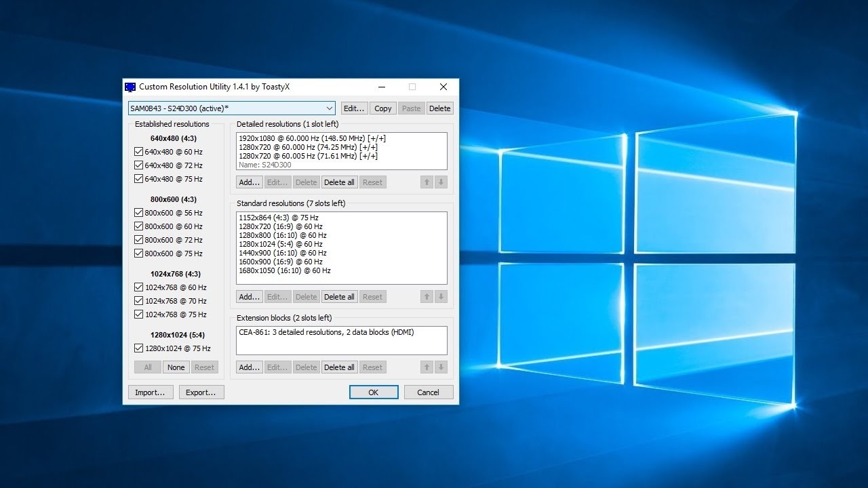Click Add... under Detailed resolutions
Screen dimensions: 868x488
point(249,182)
